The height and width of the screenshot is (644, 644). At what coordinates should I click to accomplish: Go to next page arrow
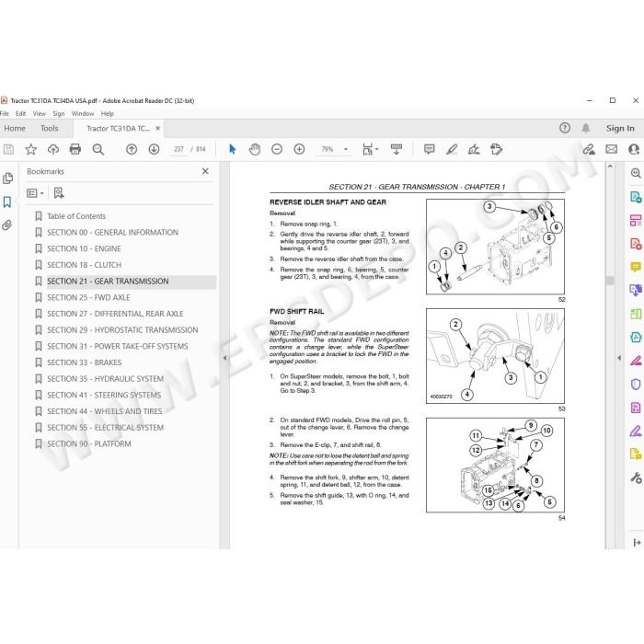point(154,149)
